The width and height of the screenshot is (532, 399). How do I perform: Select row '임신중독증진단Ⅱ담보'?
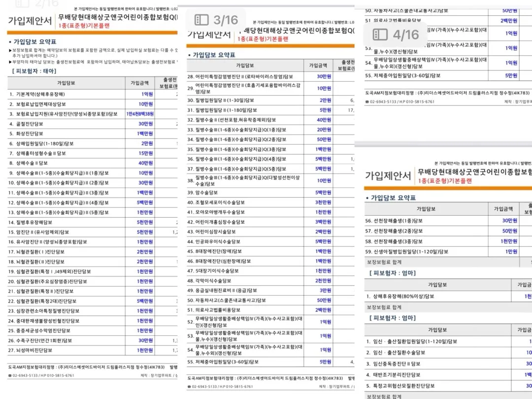click(448, 364)
